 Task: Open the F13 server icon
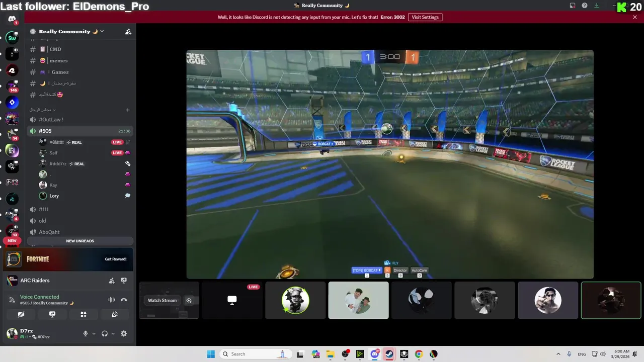[12, 183]
